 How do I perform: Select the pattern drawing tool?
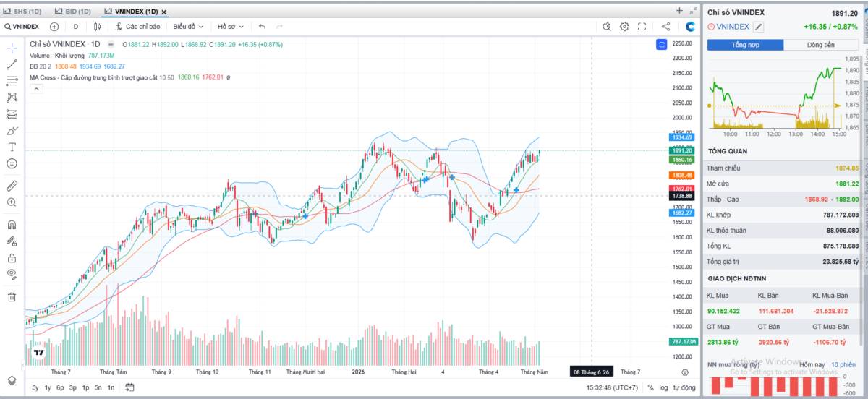(12, 97)
